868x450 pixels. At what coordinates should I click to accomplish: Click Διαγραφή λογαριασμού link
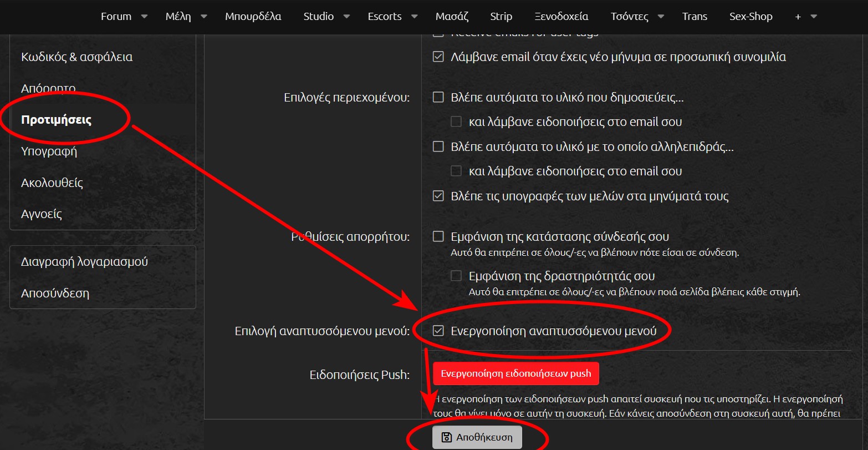(x=84, y=261)
